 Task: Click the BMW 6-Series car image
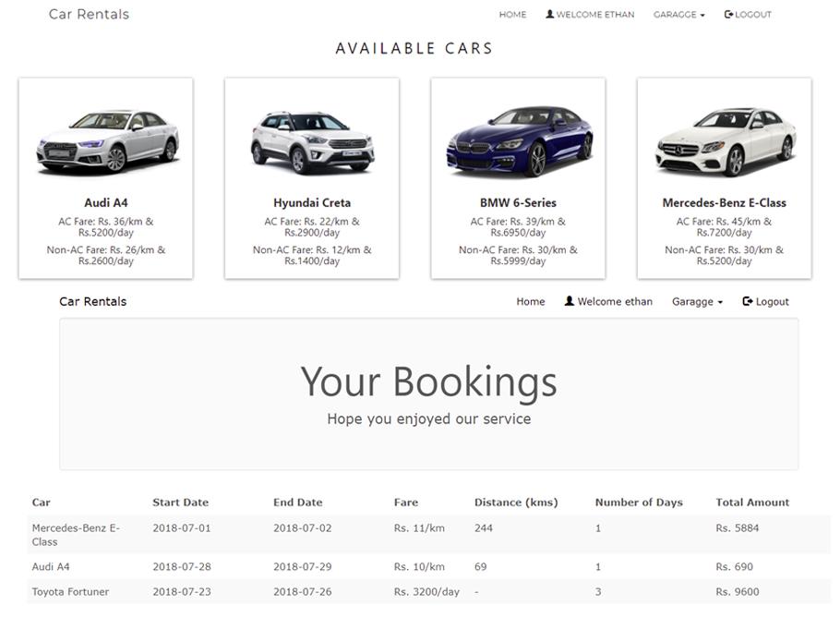coord(519,141)
